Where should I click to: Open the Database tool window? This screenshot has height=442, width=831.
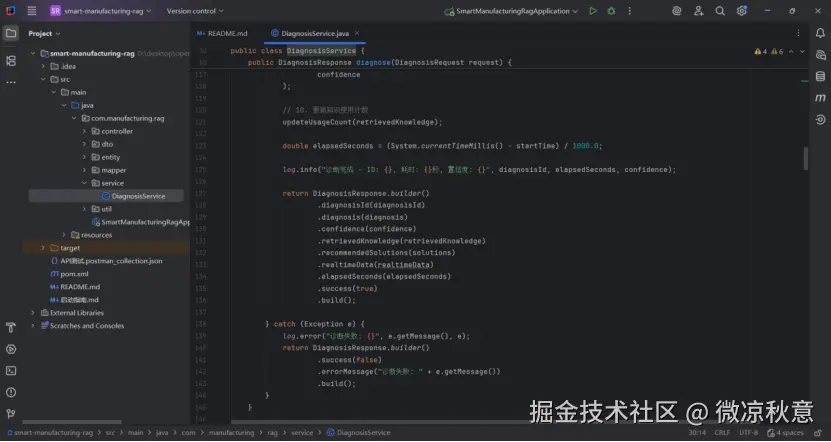point(820,76)
